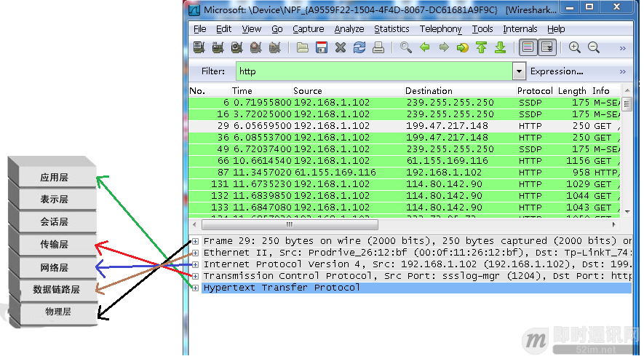Sort by the Info column header
This screenshot has width=644, height=359.
(x=606, y=91)
